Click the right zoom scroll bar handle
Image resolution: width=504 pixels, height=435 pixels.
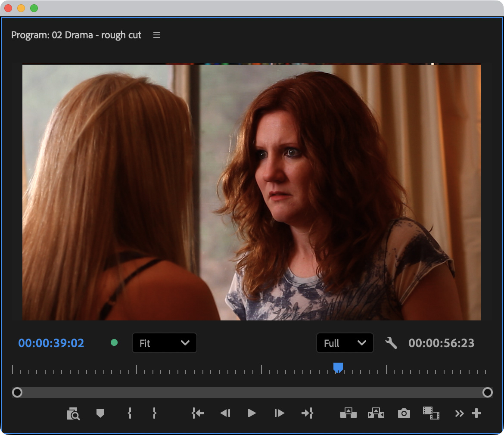point(487,392)
